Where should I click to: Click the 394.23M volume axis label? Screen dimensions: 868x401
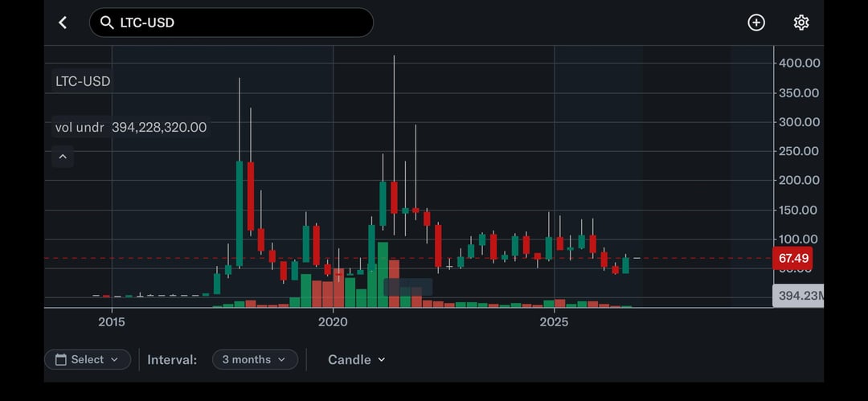(x=798, y=296)
